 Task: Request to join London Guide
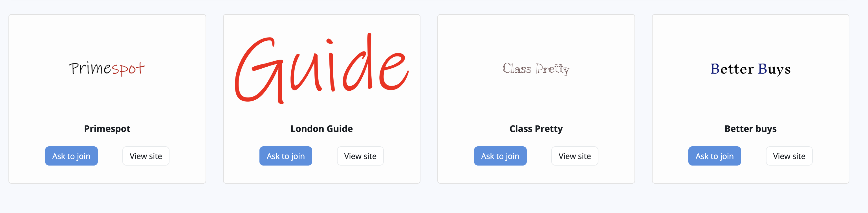point(285,156)
